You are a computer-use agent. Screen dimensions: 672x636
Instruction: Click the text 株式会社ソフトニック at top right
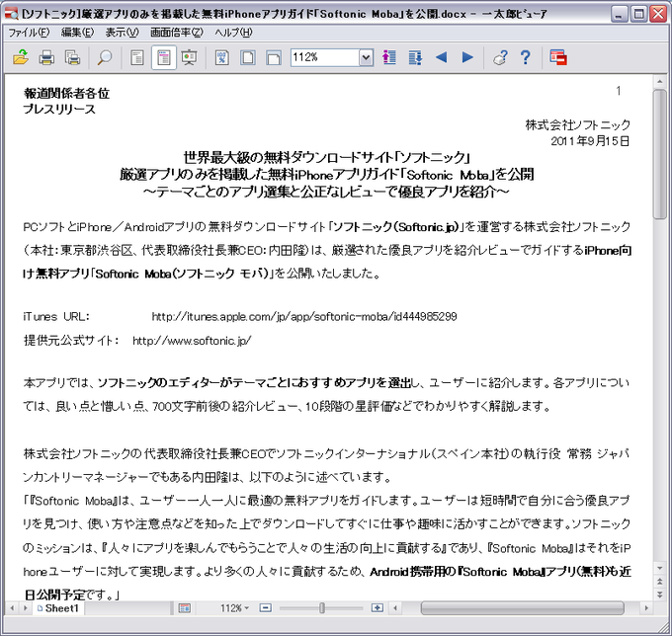[578, 125]
